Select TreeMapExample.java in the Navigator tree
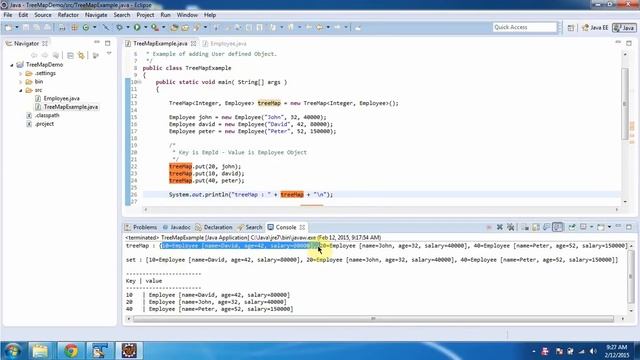Viewport: 640px width, 360px height. click(70, 107)
